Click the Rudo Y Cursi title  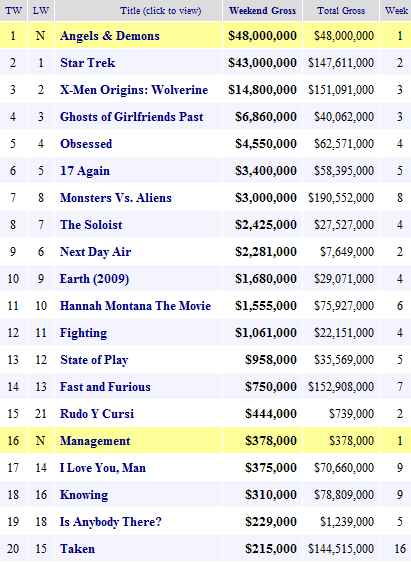pyautogui.click(x=97, y=414)
